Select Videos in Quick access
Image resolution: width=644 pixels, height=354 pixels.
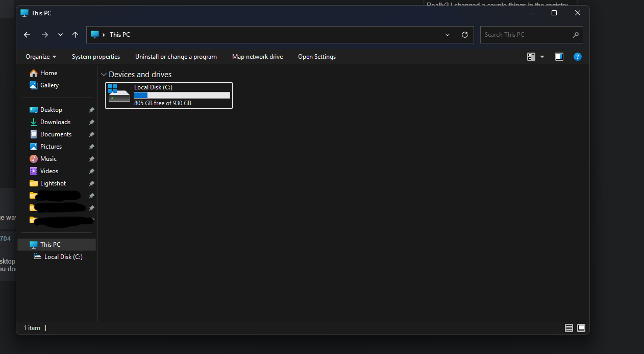point(49,171)
